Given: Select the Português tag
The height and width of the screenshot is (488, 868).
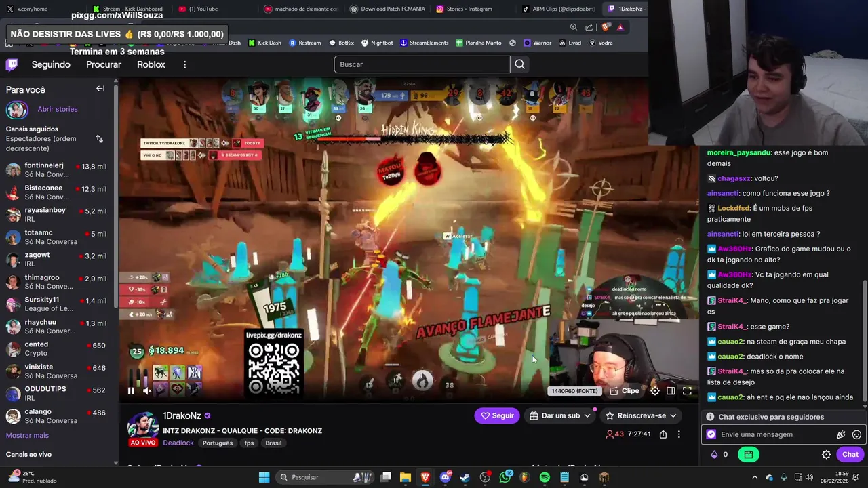Looking at the screenshot, I should coord(218,443).
